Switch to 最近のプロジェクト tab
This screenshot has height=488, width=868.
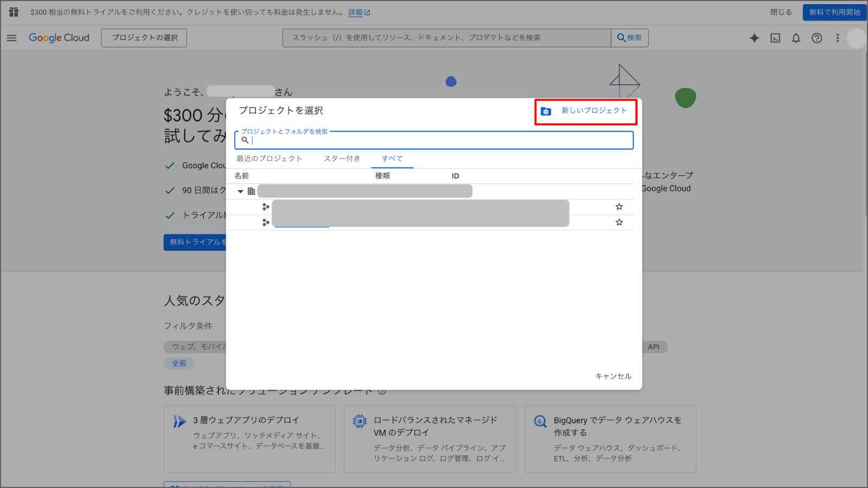coord(269,158)
